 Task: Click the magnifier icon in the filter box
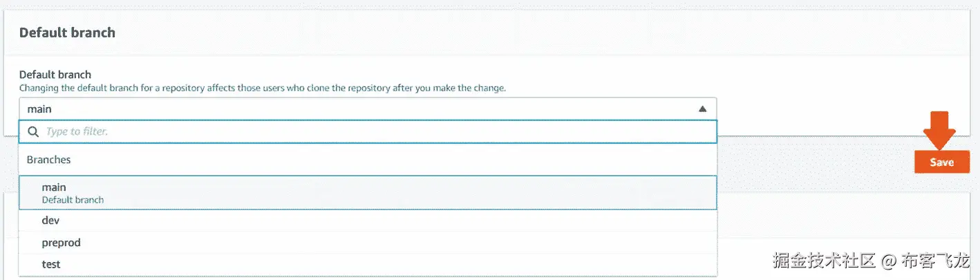pos(32,131)
